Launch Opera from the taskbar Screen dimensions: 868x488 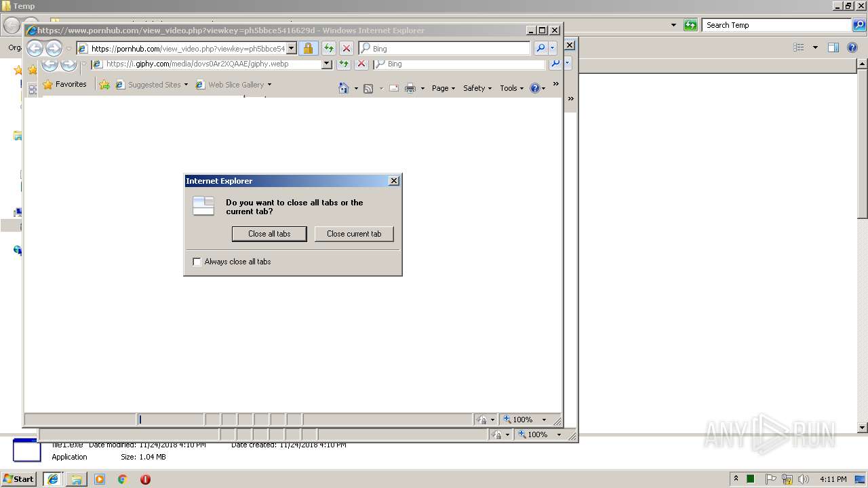(x=145, y=479)
